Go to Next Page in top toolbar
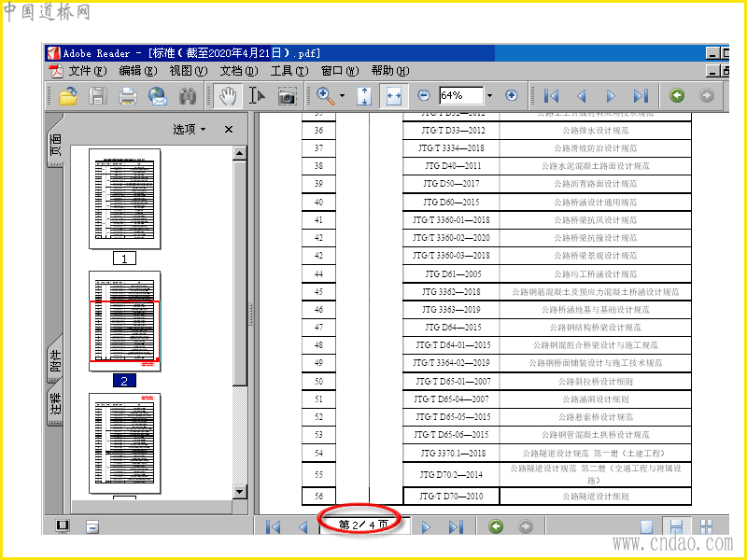This screenshot has height=560, width=747. pos(611,96)
